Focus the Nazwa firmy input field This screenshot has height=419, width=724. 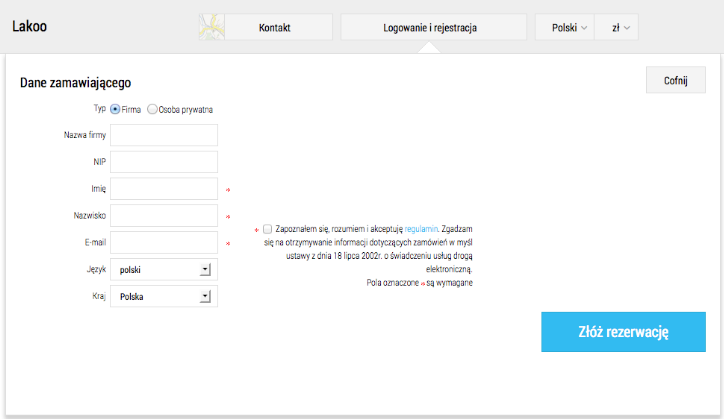click(164, 135)
